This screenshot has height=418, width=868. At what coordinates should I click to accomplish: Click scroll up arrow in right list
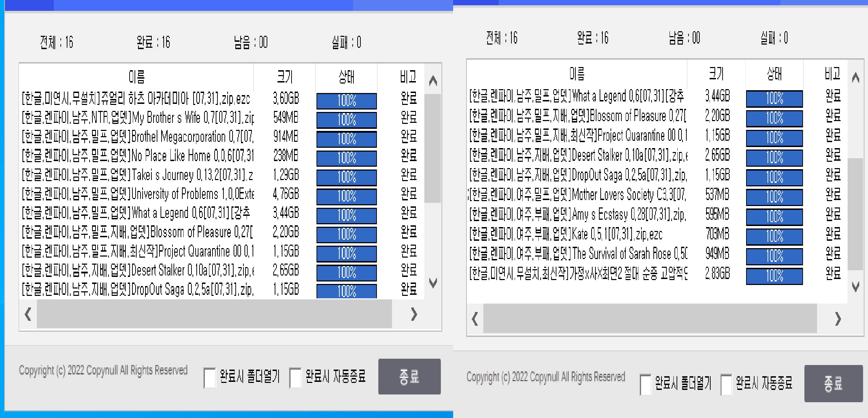pyautogui.click(x=856, y=78)
